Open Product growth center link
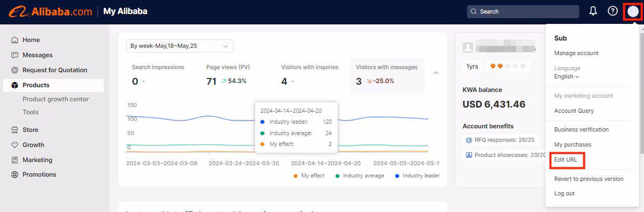This screenshot has width=644, height=212. (55, 99)
